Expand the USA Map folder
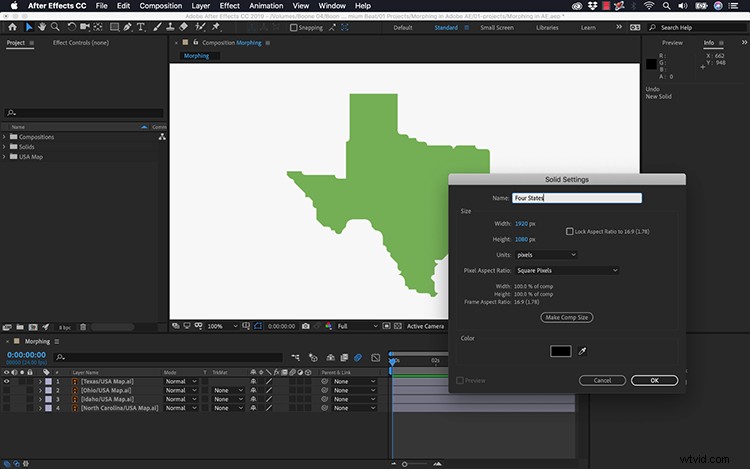Image resolution: width=750 pixels, height=469 pixels. pos(4,157)
